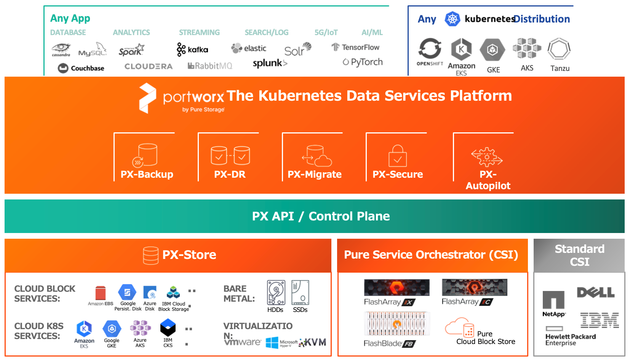Select the Standard CSI header
630x360 pixels.
(x=579, y=256)
